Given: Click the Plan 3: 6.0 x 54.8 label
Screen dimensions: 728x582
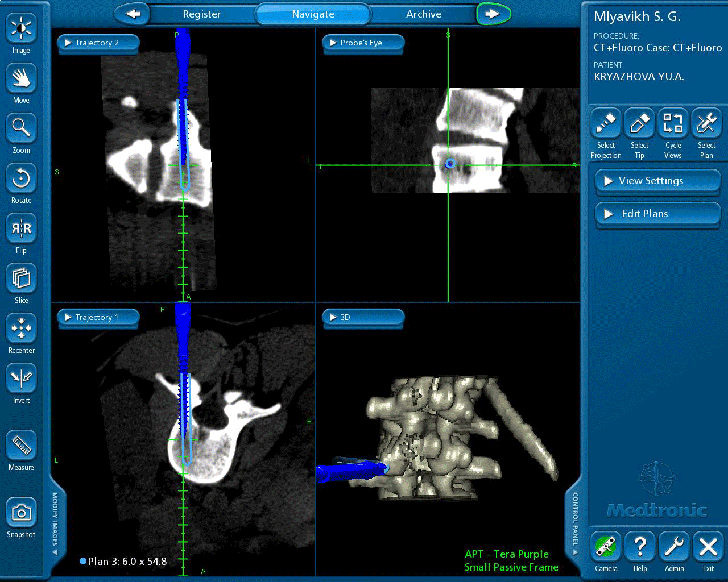Looking at the screenshot, I should coord(123,562).
